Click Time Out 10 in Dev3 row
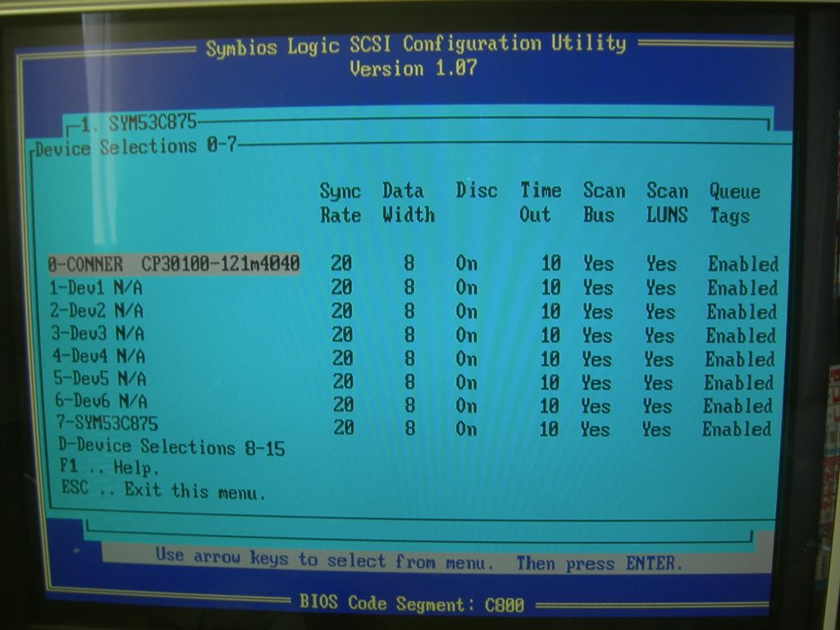The image size is (840, 630). [550, 336]
